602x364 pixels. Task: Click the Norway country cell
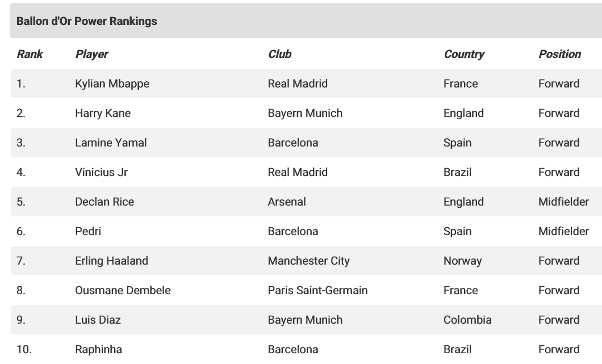[x=462, y=261]
